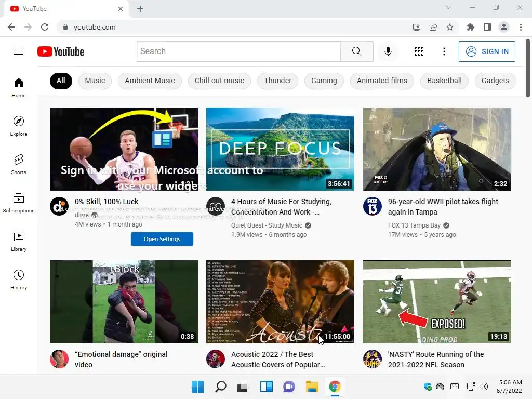Open a new browser tab

click(x=140, y=9)
